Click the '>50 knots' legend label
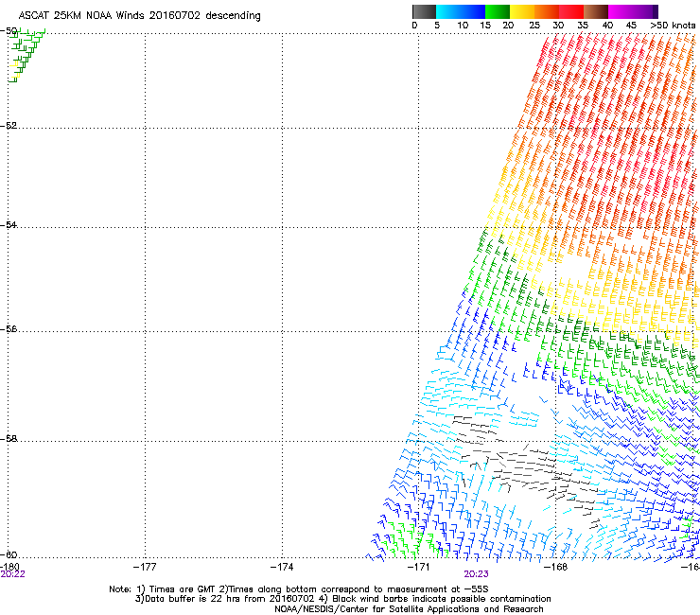The image size is (700, 615). click(x=673, y=26)
